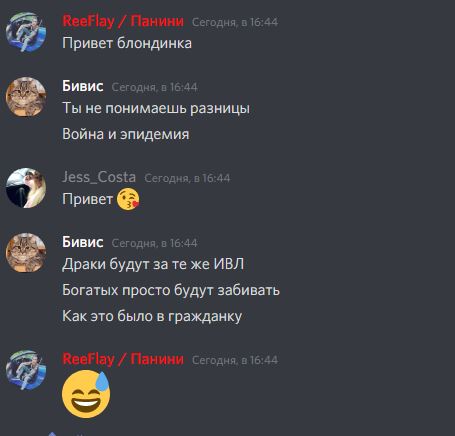Click the Jess_Costa username
The image size is (455, 436).
[99, 177]
